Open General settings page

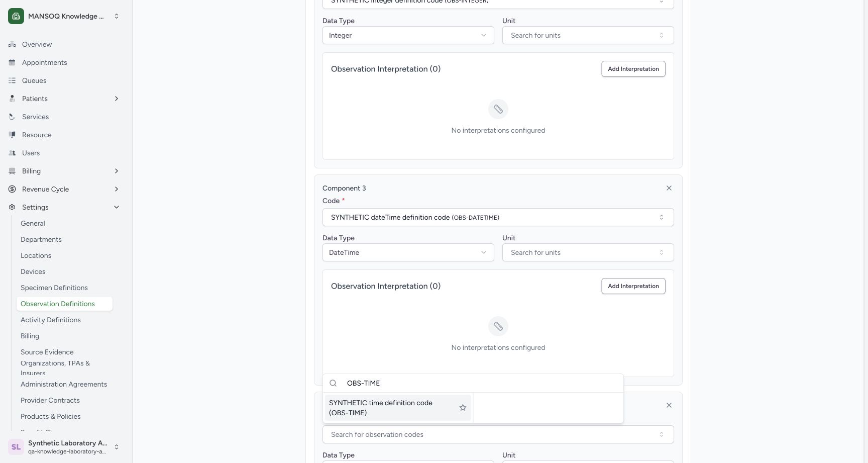33,223
